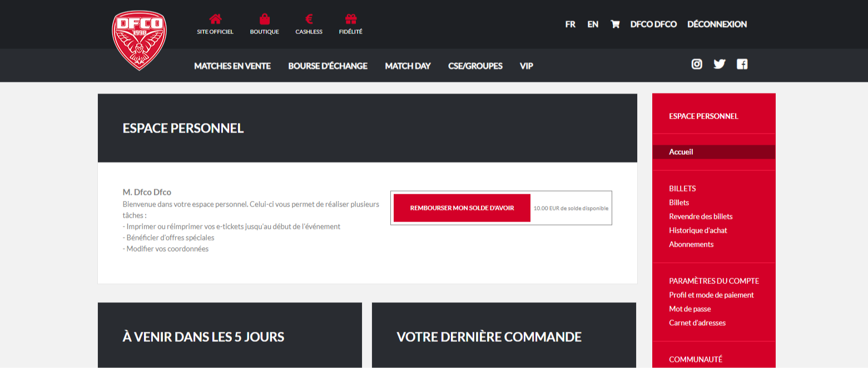The width and height of the screenshot is (868, 368).
Task: Open the Site Officiel house icon
Action: tap(215, 19)
